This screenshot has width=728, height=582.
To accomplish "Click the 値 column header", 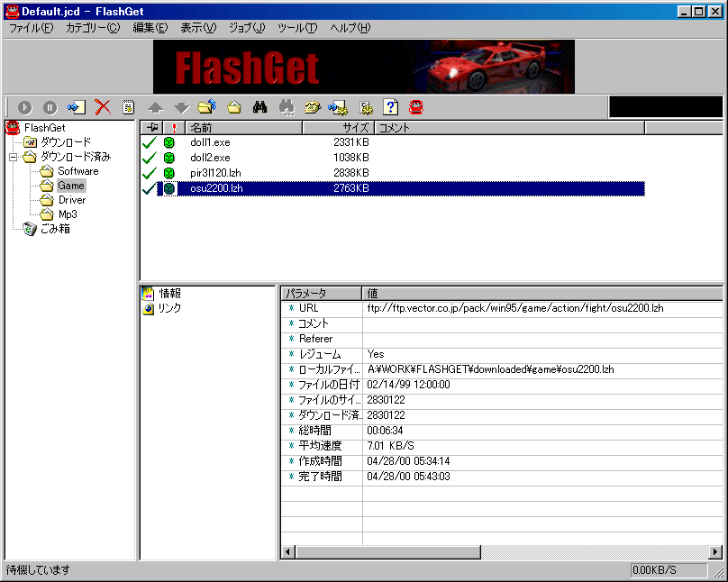I will pyautogui.click(x=542, y=294).
